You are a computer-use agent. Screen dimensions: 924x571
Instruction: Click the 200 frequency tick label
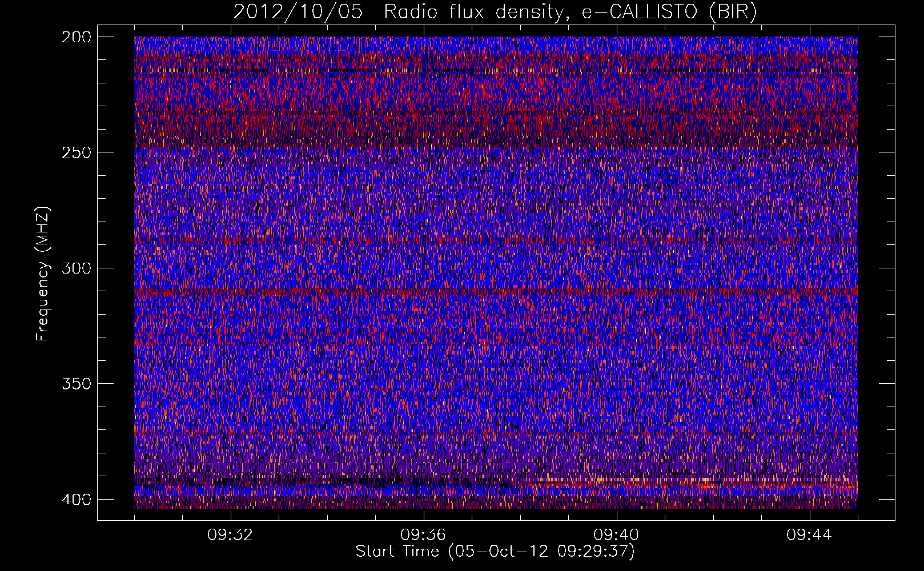(76, 37)
